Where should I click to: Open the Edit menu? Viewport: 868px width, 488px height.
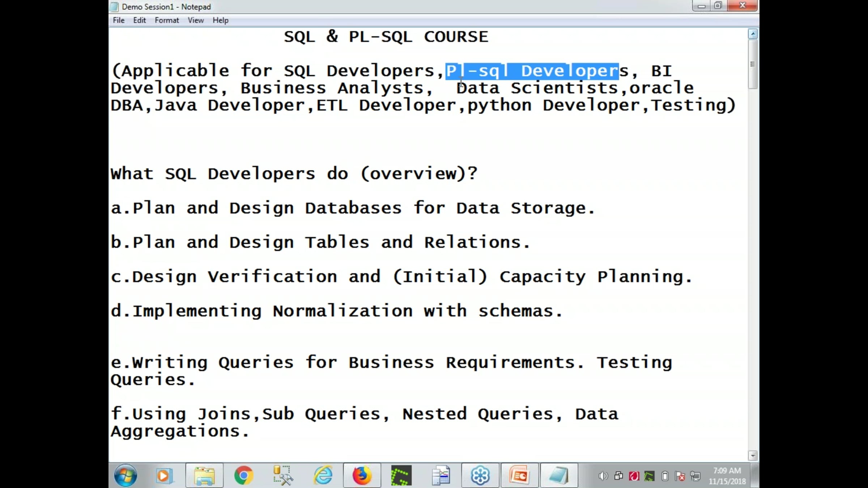pos(139,20)
